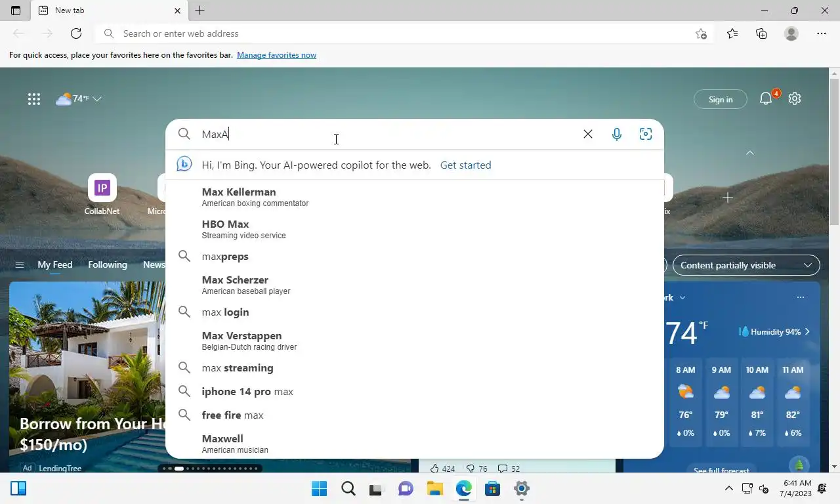840x504 pixels.
Task: Open Microsoft Store from taskbar
Action: pyautogui.click(x=493, y=488)
